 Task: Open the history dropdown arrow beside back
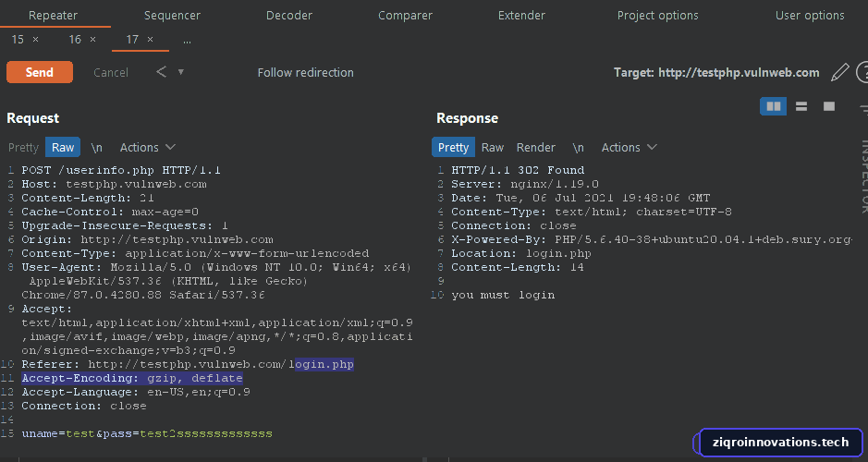pyautogui.click(x=180, y=72)
